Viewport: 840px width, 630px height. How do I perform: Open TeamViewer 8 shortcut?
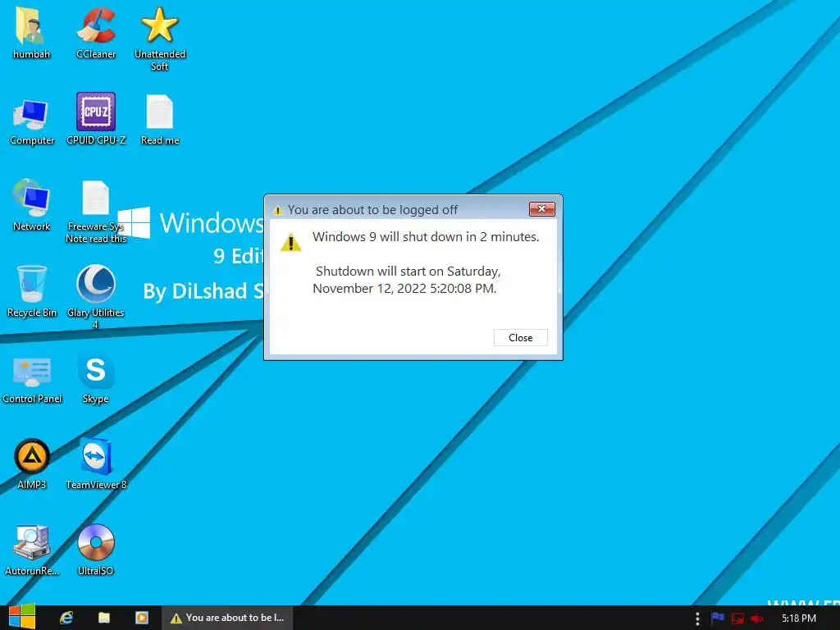96,464
